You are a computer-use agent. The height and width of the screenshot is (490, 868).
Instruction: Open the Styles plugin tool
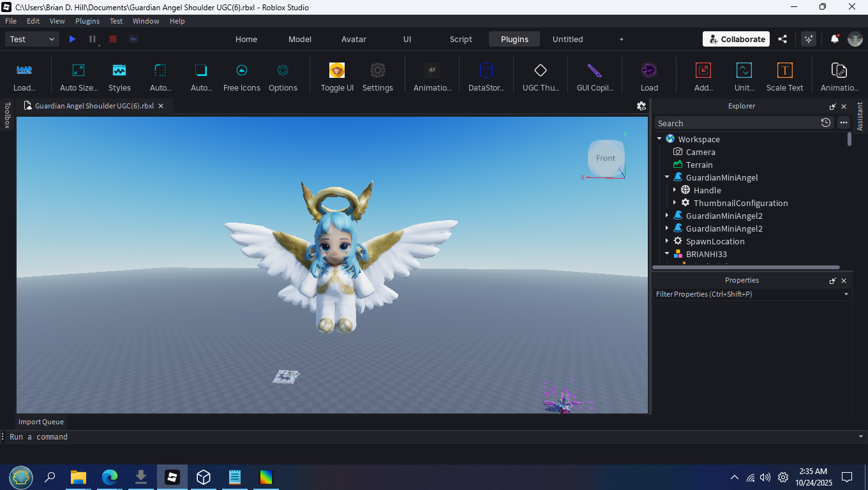pyautogui.click(x=119, y=70)
